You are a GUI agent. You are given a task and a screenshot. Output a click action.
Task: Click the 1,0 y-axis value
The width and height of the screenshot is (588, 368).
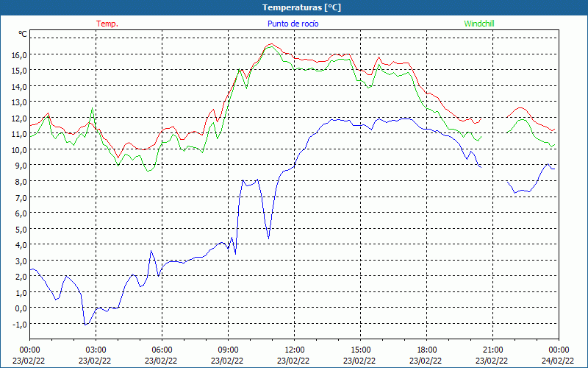pyautogui.click(x=21, y=292)
